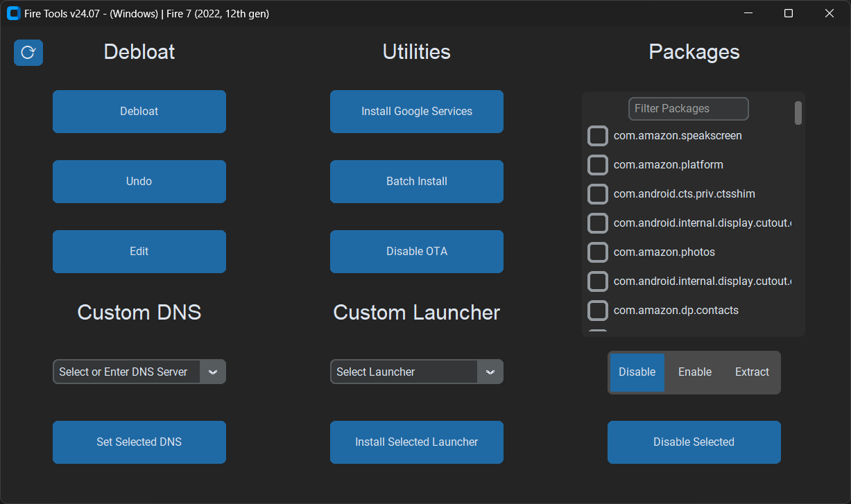Open the DNS server dropdown arrow
Image resolution: width=851 pixels, height=504 pixels.
pyautogui.click(x=213, y=372)
